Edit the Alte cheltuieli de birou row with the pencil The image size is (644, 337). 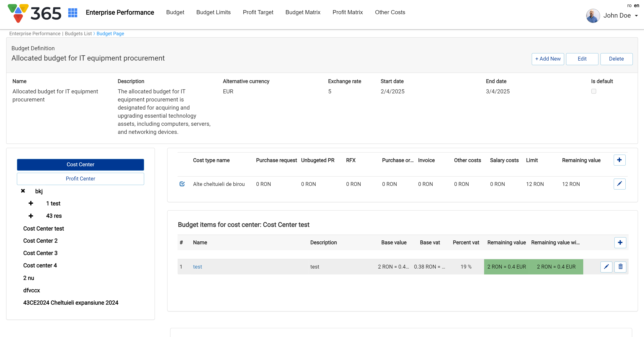[x=619, y=184]
